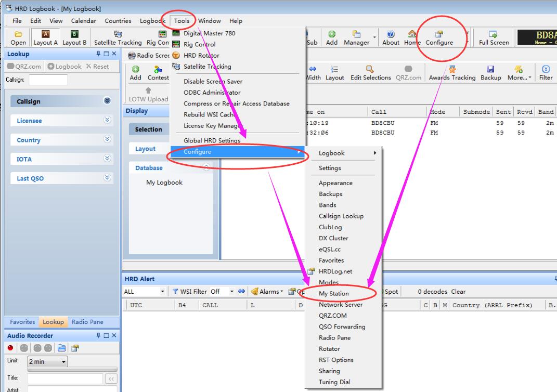
Task: Toggle the Audio Recorder panel pin
Action: pyautogui.click(x=98, y=335)
